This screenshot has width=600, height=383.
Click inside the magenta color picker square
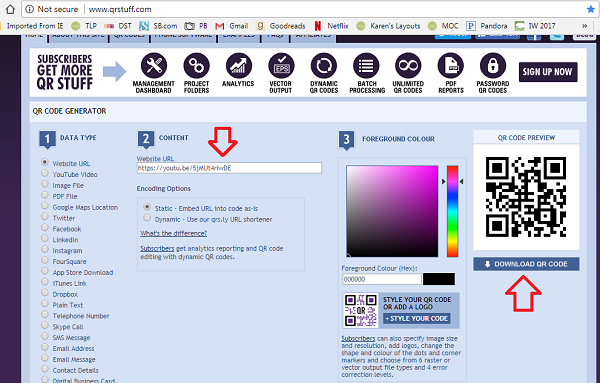[x=392, y=211]
